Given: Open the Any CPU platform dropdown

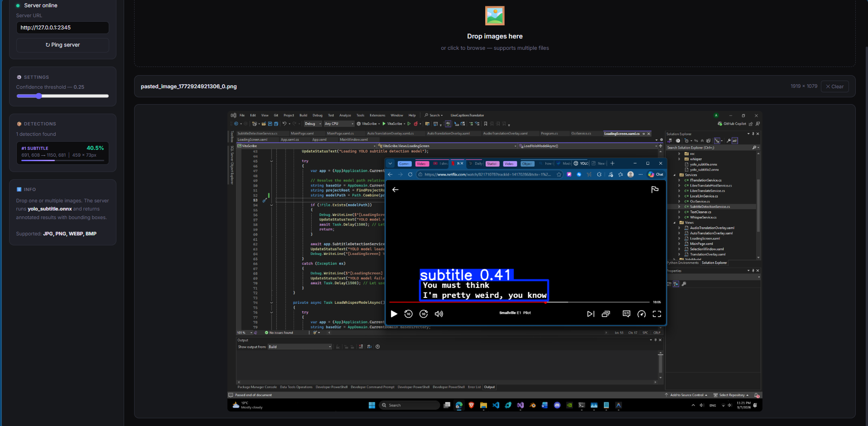Looking at the screenshot, I should 338,124.
